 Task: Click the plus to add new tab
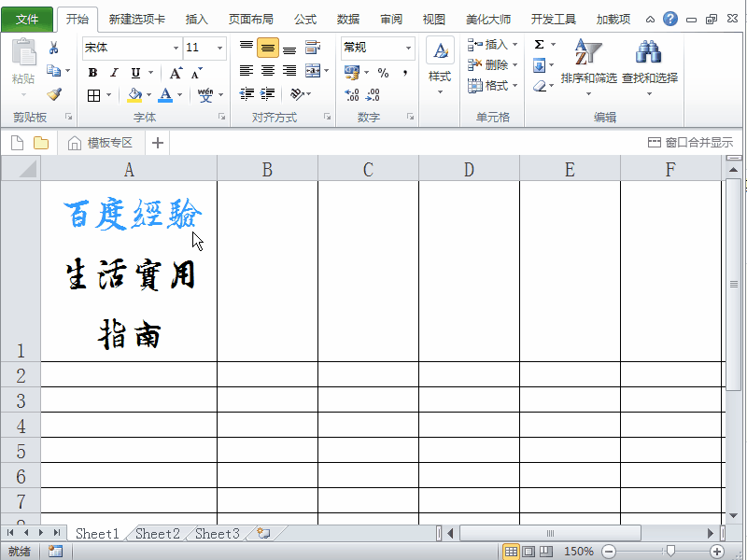pyautogui.click(x=158, y=143)
